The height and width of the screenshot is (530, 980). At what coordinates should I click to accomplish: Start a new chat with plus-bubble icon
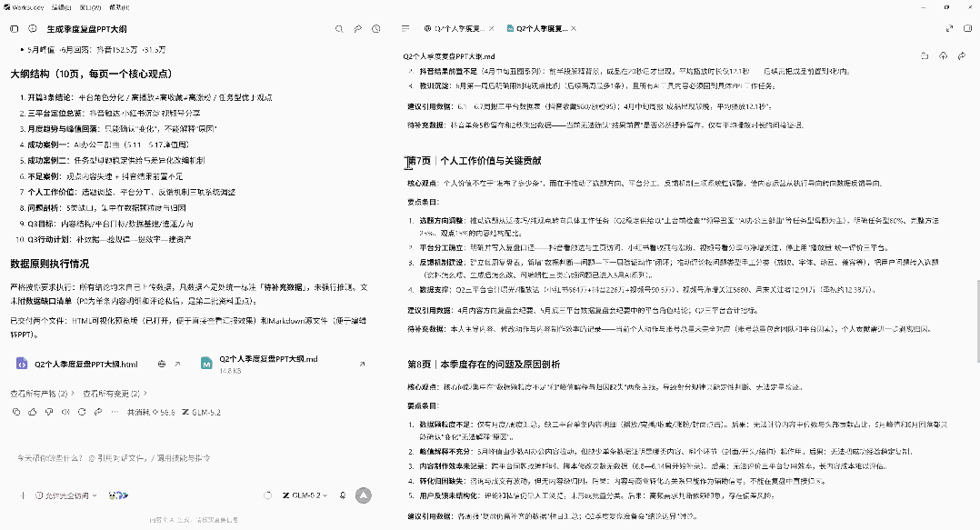(33, 29)
